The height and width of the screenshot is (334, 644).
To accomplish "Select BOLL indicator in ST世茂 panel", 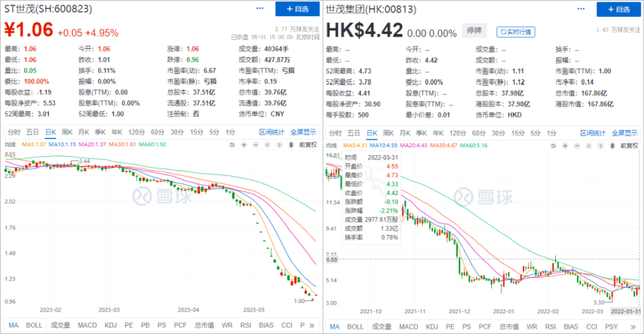I will point(34,326).
